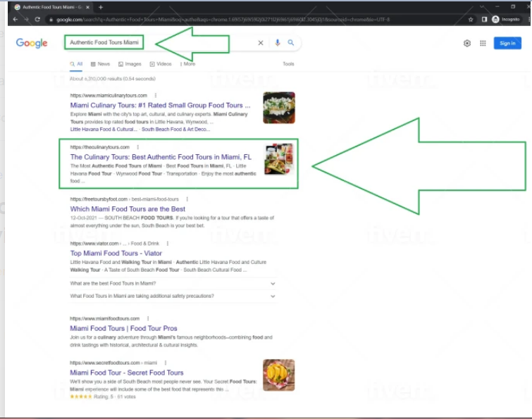
Task: Open Miami Food Tours | Food Tour Pros
Action: pos(123,328)
